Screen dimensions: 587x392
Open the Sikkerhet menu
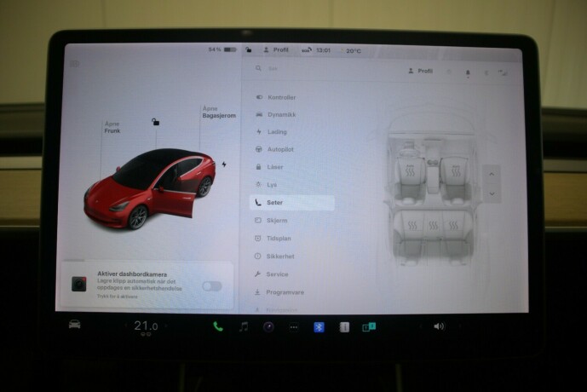tap(274, 257)
